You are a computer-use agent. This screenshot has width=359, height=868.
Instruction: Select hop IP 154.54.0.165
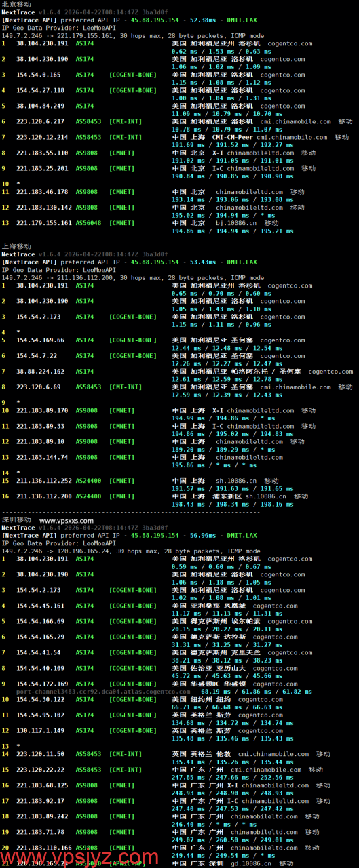(x=39, y=75)
